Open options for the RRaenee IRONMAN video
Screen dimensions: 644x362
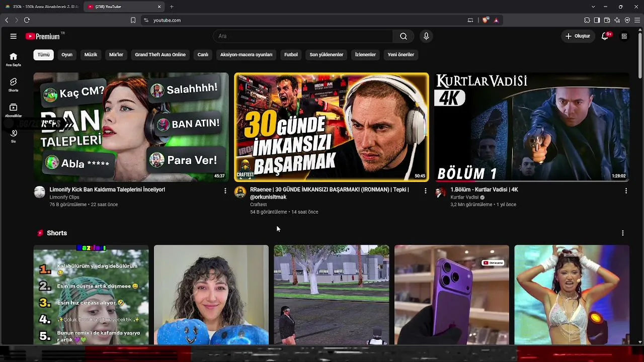tap(425, 191)
